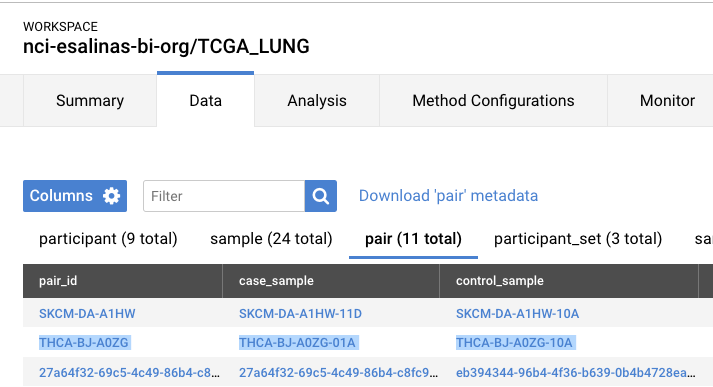Image resolution: width=713 pixels, height=387 pixels.
Task: Show participant (9 total) entities
Action: 108,239
